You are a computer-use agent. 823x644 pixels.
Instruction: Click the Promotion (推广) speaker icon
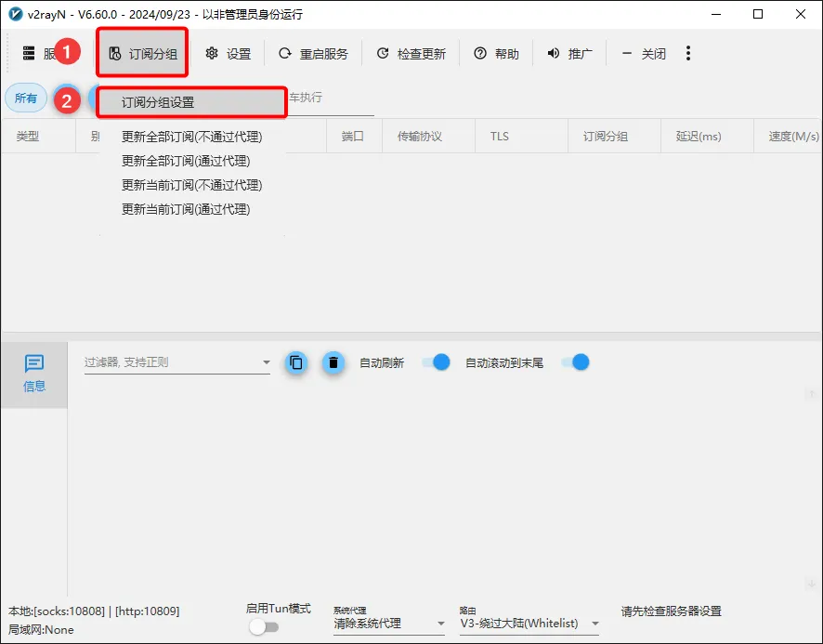(554, 54)
